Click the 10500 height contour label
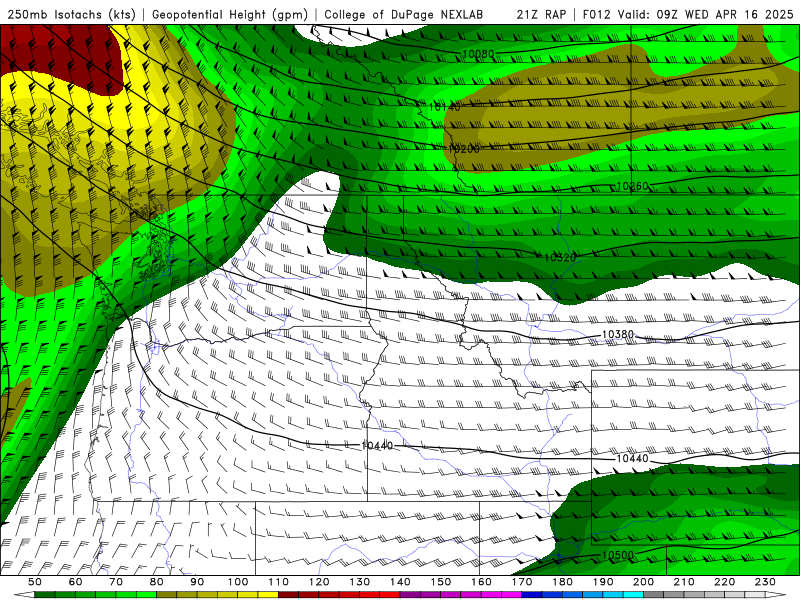This screenshot has height=600, width=800. point(618,555)
